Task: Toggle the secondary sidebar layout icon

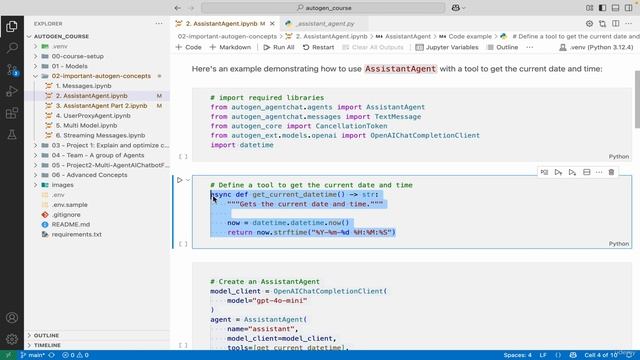Action: (x=629, y=8)
